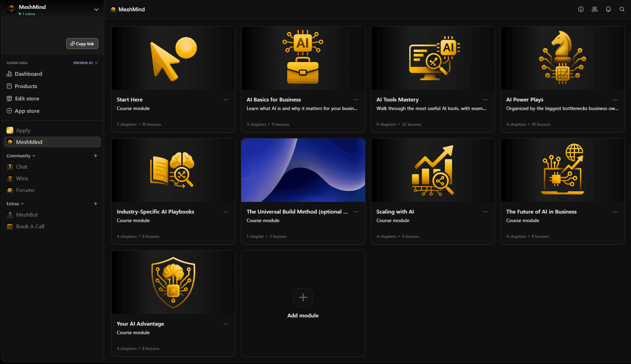Open the blue wave Universal Build Method thumbnail
Screen dimensions: 631x364
pyautogui.click(x=303, y=170)
